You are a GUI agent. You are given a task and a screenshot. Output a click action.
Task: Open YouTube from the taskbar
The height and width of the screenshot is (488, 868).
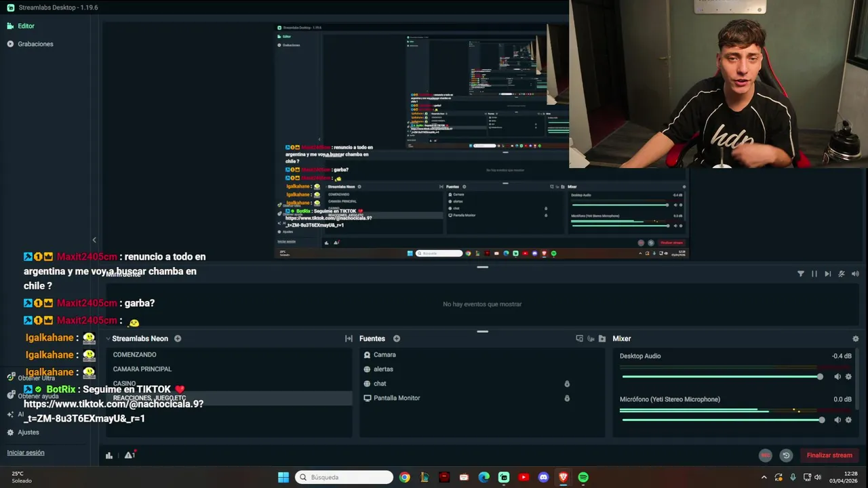524,477
